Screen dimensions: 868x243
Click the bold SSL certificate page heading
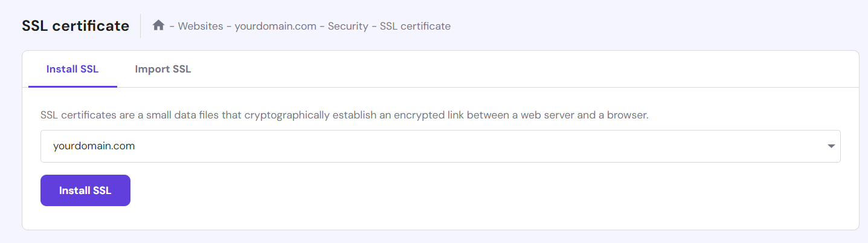click(x=76, y=26)
